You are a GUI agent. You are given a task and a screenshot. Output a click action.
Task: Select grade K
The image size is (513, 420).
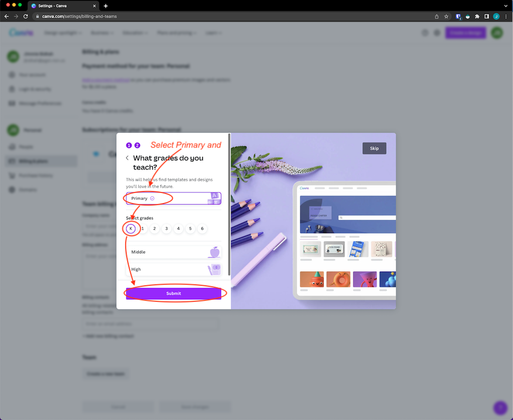[131, 229]
